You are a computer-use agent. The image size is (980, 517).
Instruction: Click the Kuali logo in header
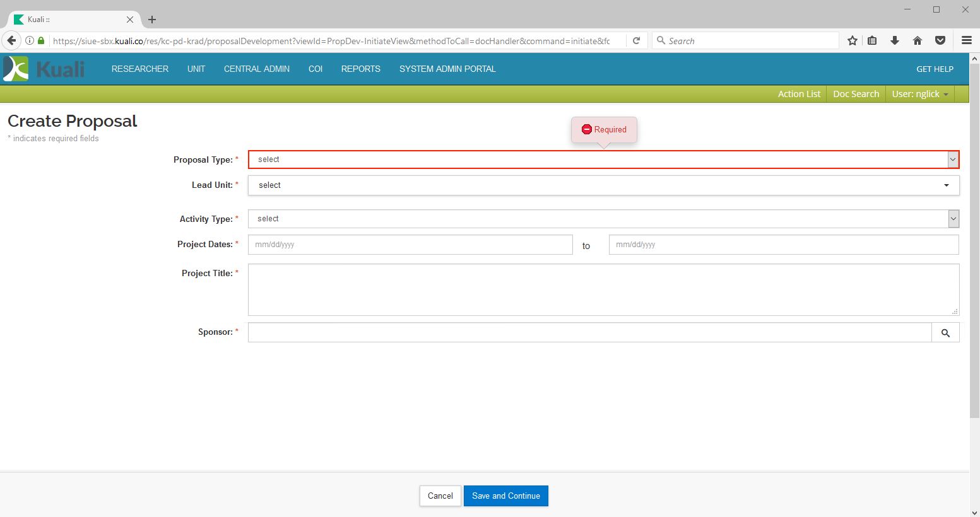click(44, 69)
